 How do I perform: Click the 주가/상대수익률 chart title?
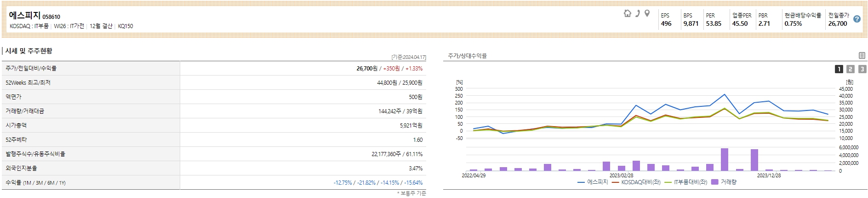(x=468, y=56)
